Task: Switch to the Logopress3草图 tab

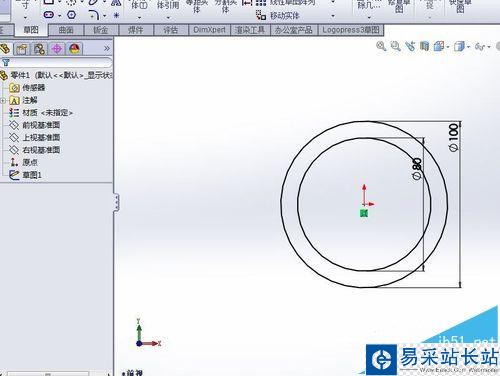Action: click(x=351, y=30)
